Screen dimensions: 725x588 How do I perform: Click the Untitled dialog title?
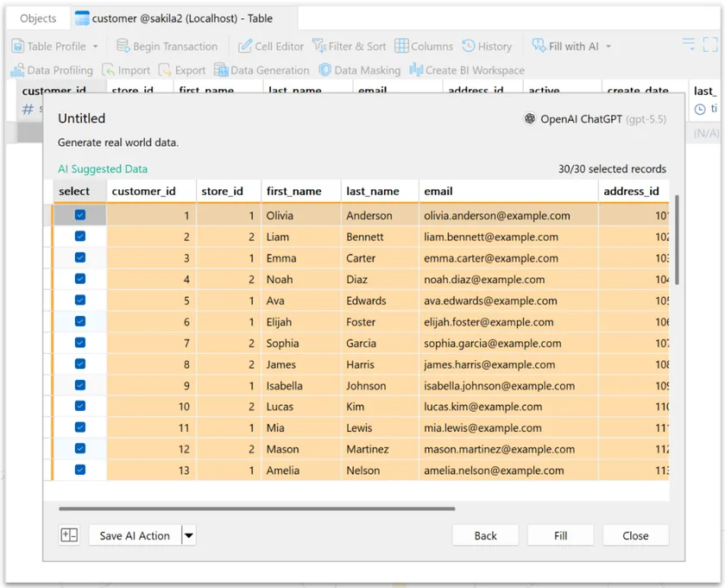[82, 118]
